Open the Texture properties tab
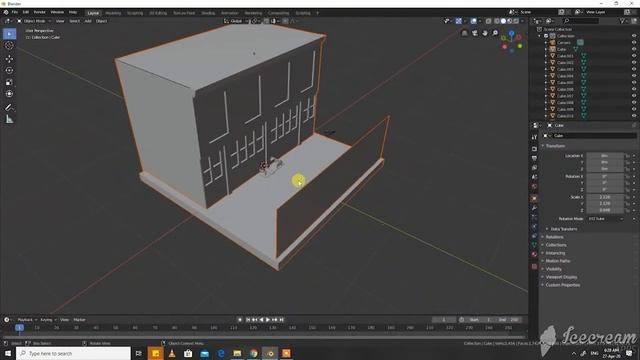The image size is (640, 360). tap(534, 266)
